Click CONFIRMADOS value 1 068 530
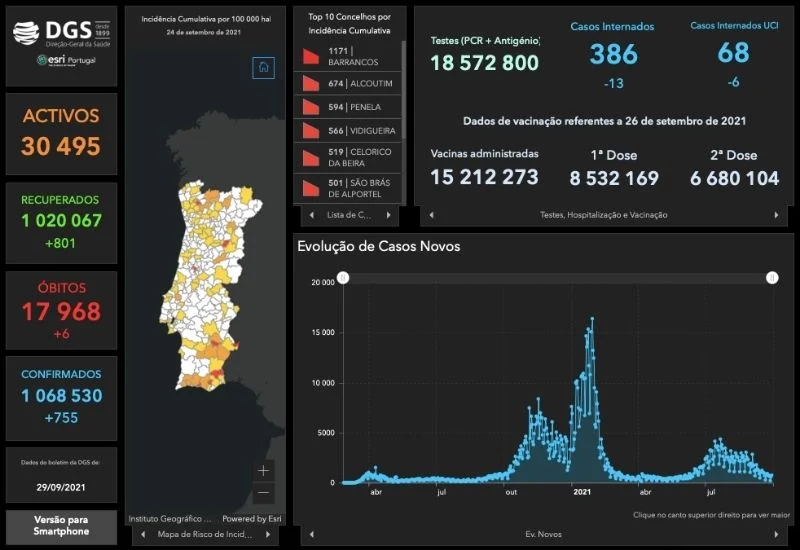 click(61, 395)
